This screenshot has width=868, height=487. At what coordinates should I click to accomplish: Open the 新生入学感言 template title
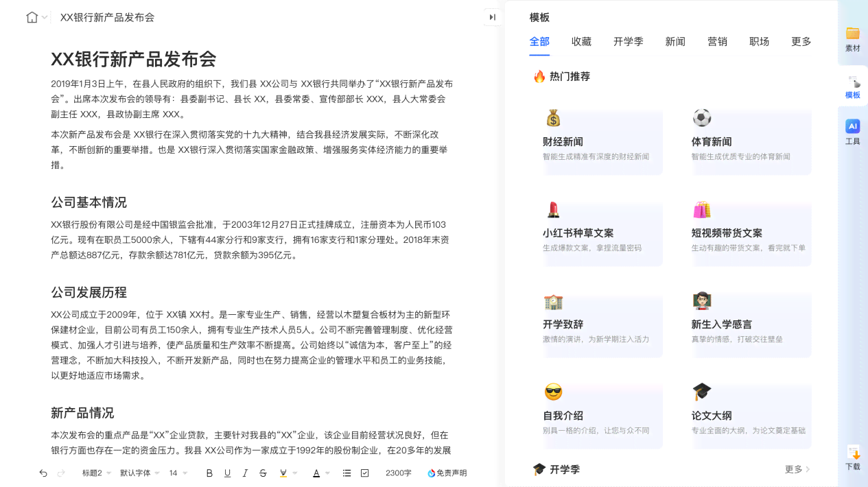(722, 324)
